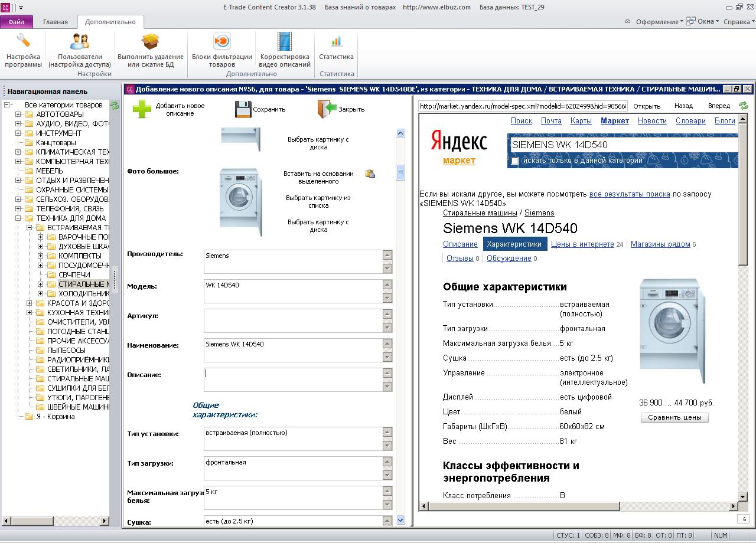The width and height of the screenshot is (756, 543).
Task: Collapse the ВСТРАИВАЕМАЯ ТЕХНИКА subcategory
Action: point(30,227)
